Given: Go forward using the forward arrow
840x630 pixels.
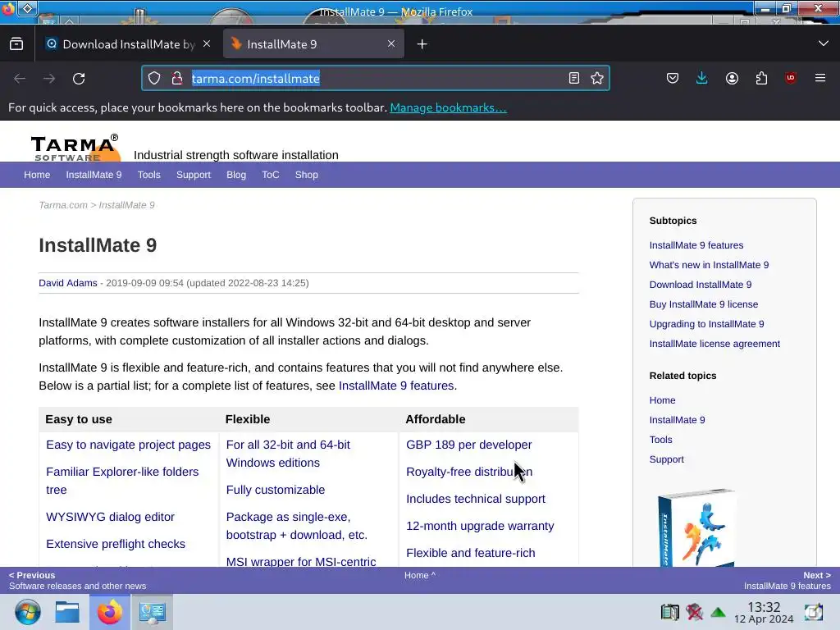Looking at the screenshot, I should (49, 79).
